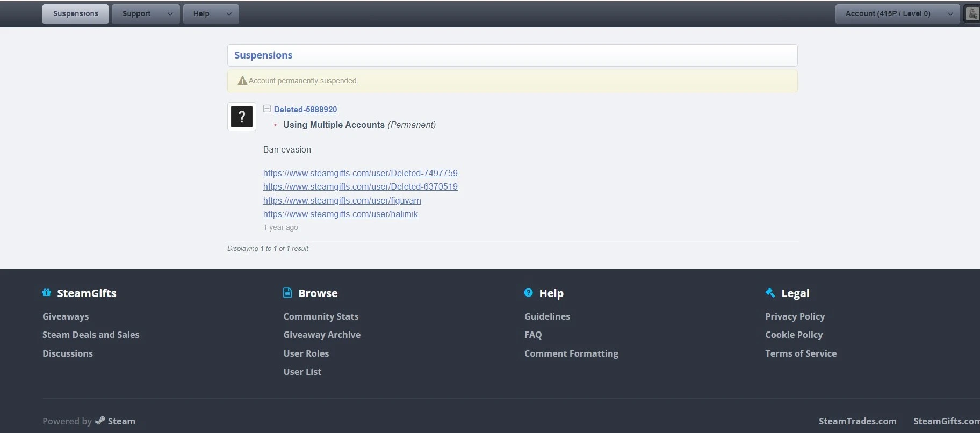Click the Steam logo icon beside Powered by

click(100, 421)
